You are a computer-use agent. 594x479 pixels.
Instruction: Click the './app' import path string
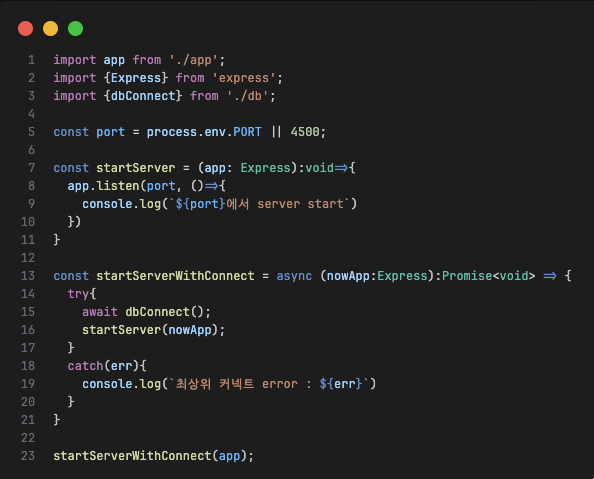[194, 60]
